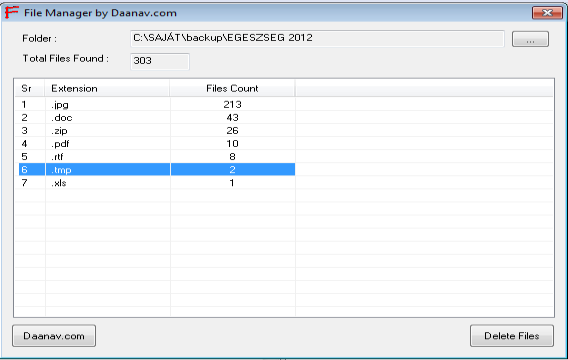Click the Total Files Found field showing 303
This screenshot has width=568, height=360.
[160, 61]
